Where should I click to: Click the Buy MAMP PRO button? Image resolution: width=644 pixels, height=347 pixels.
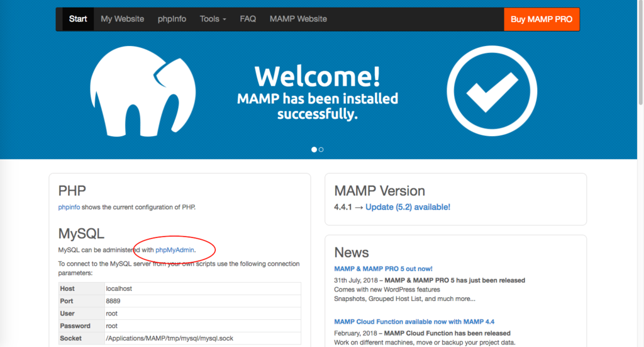click(x=541, y=20)
